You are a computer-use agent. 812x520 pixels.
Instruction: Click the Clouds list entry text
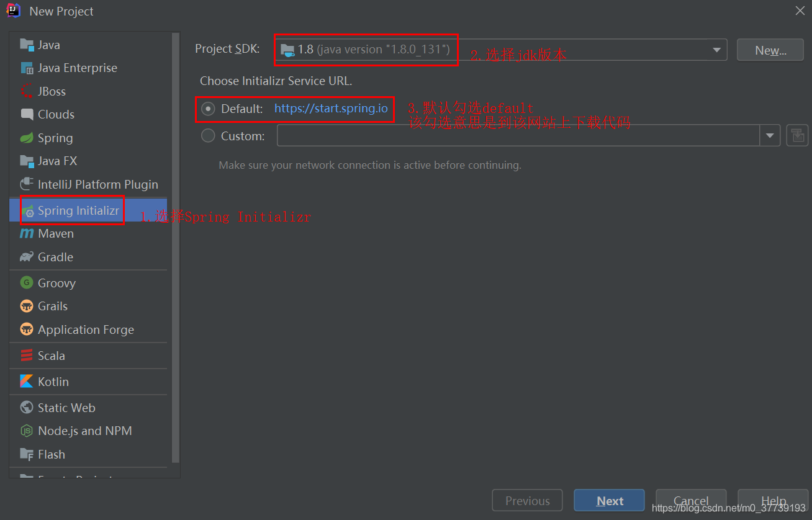point(56,114)
